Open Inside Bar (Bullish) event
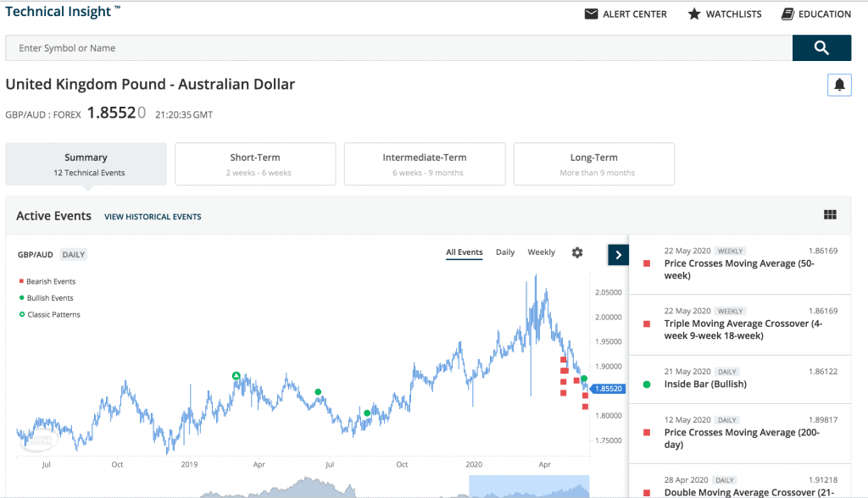This screenshot has width=868, height=498. coord(739,379)
